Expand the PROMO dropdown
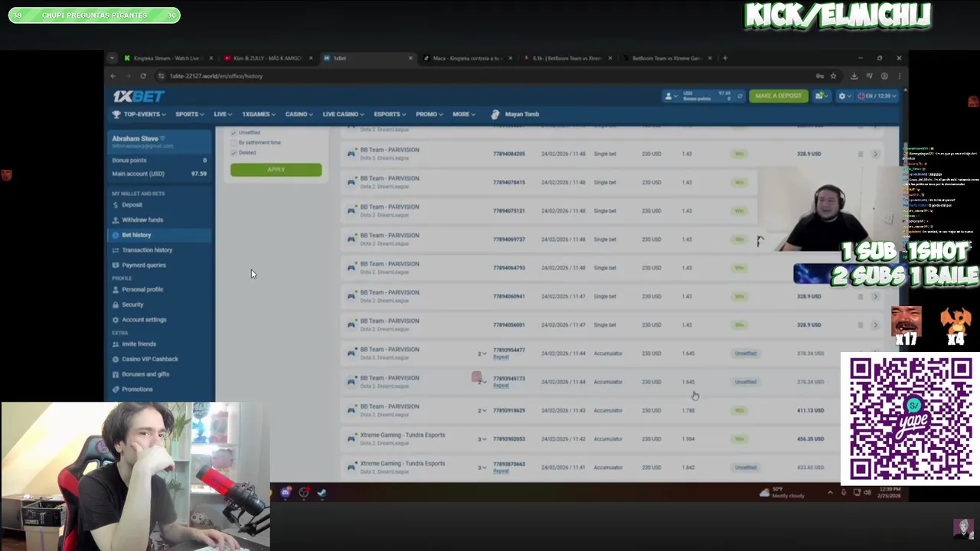The height and width of the screenshot is (551, 980). (430, 114)
